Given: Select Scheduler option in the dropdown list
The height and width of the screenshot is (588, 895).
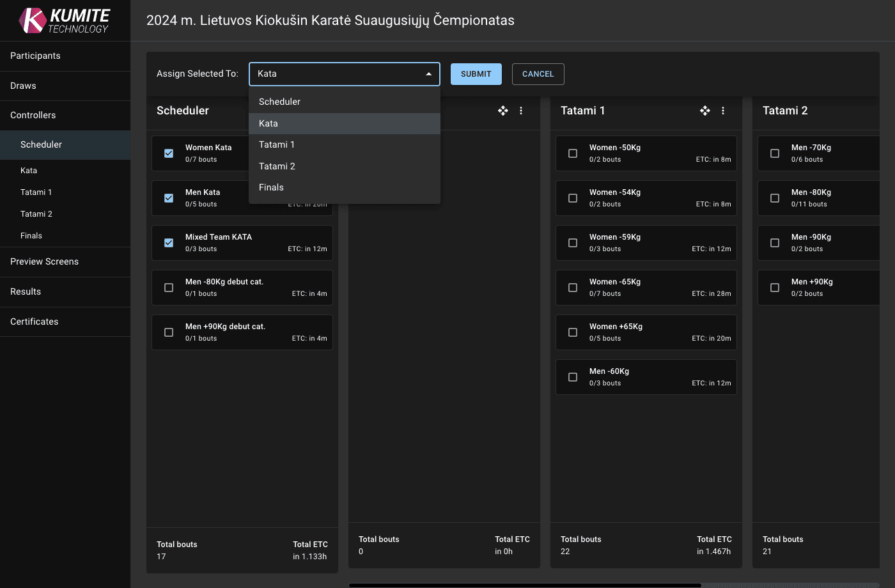Looking at the screenshot, I should pyautogui.click(x=279, y=102).
